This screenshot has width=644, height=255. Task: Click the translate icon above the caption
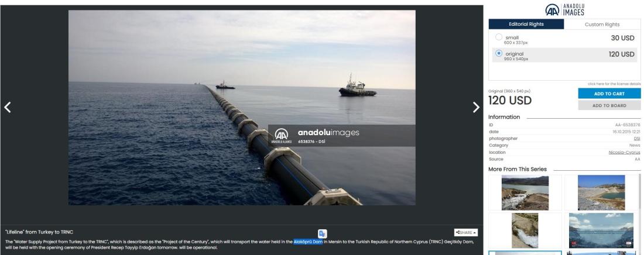click(x=322, y=233)
